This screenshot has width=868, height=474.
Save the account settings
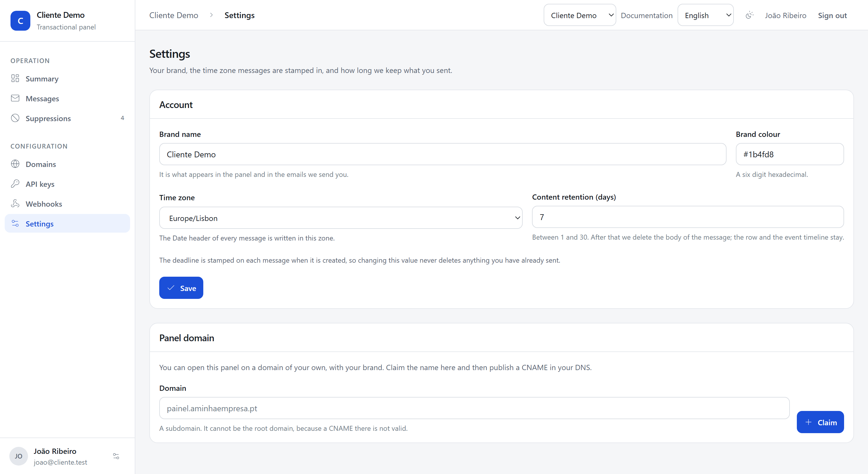[x=181, y=288]
